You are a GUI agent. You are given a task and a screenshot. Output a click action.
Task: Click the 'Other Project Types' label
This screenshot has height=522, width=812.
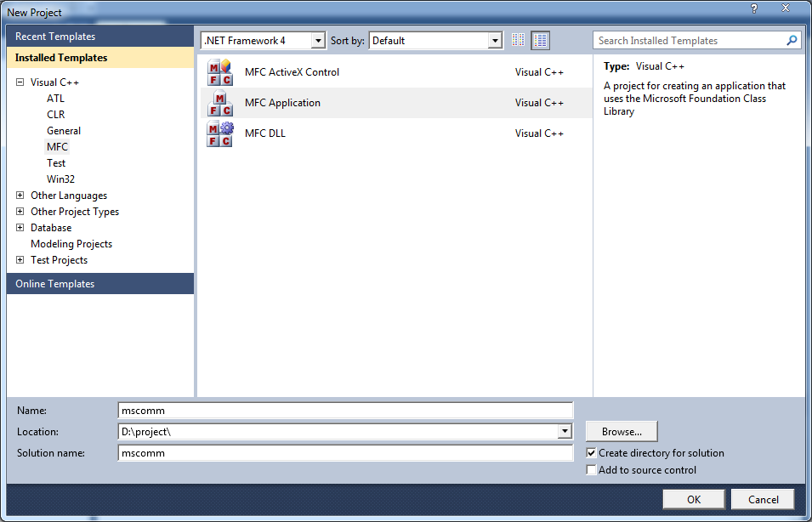[75, 212]
